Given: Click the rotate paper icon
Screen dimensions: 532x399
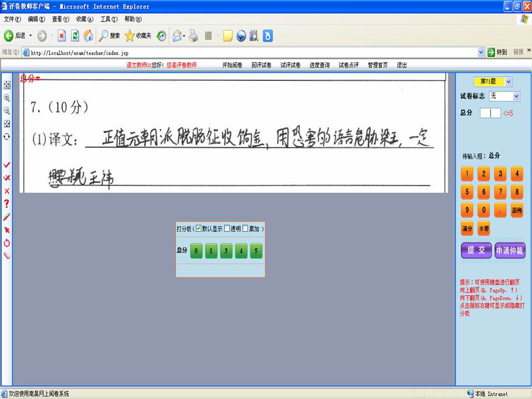Looking at the screenshot, I should (7, 136).
